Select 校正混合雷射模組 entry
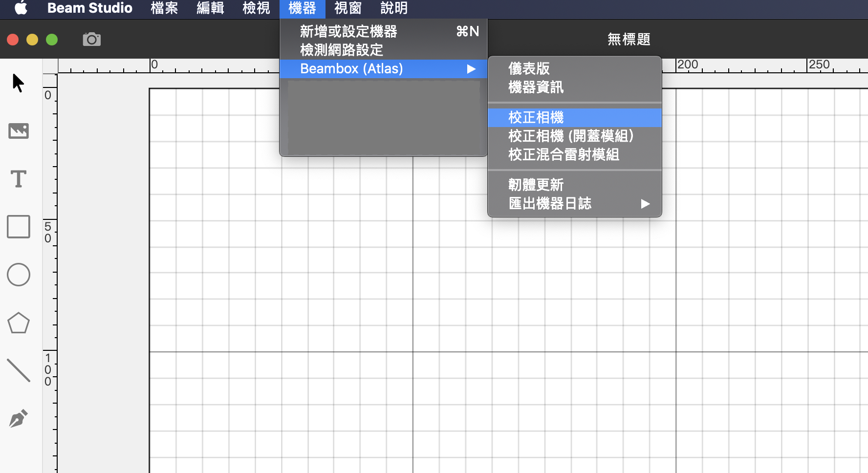 pos(575,154)
